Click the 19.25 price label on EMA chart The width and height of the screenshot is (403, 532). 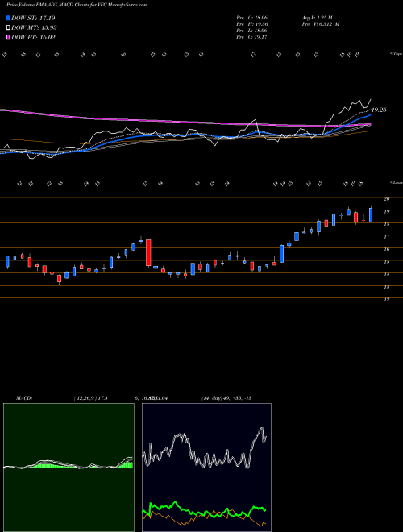379,110
